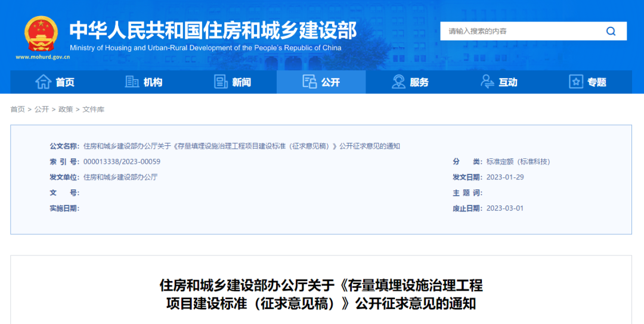Click the star icon for 专题
Image resolution: width=644 pixels, height=324 pixels.
(x=575, y=82)
